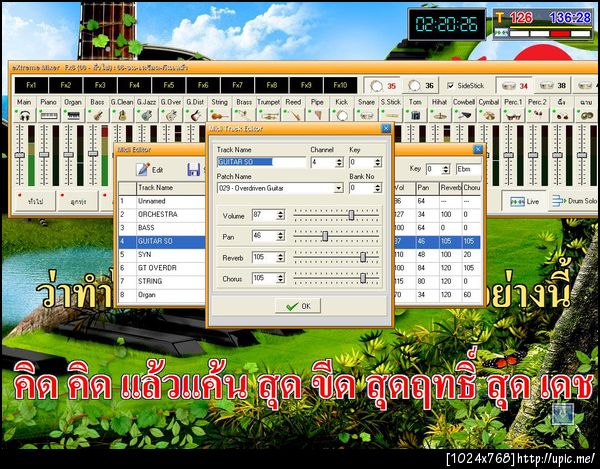Select the Hihat icon
Viewport: 600px width, 469px height.
tap(440, 115)
